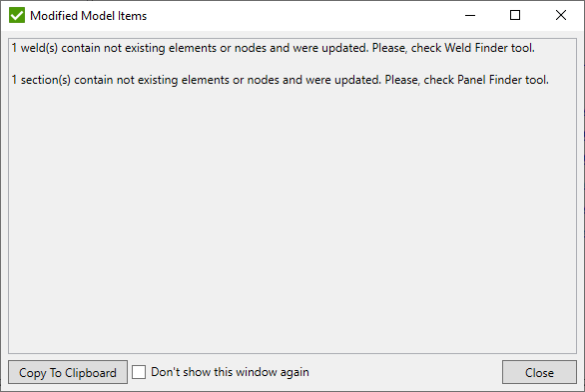
Task: Click empty space left of the Close button
Action: (404, 372)
